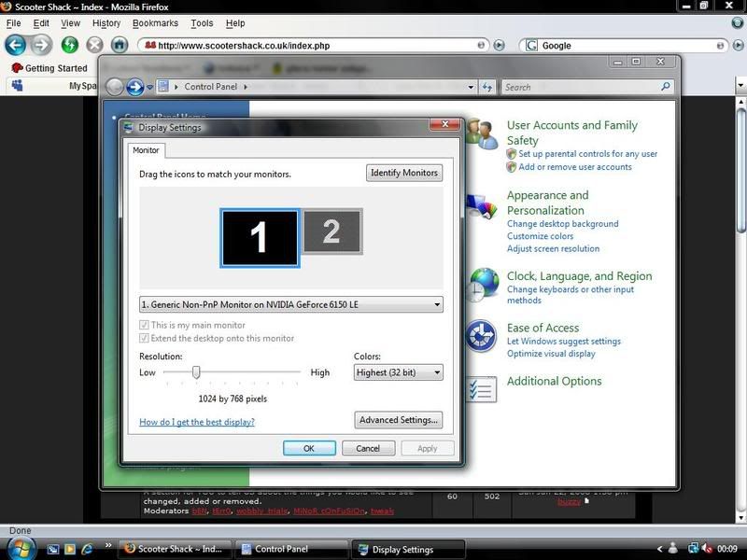Screen dimensions: 747x560
Task: Click the Firefox Home icon
Action: click(x=120, y=45)
